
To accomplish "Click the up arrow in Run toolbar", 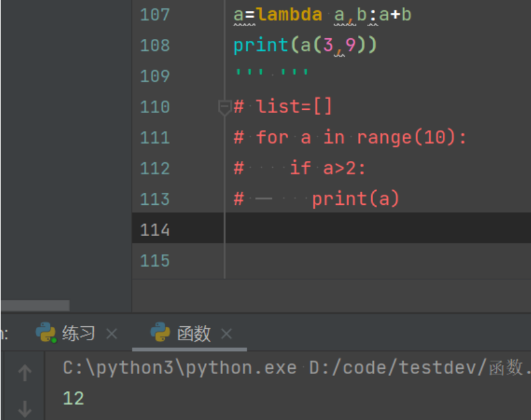I will [25, 373].
